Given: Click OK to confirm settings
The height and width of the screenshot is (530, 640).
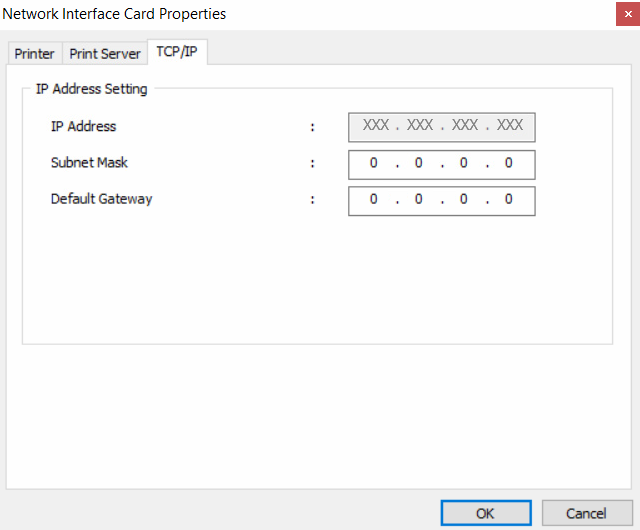Looking at the screenshot, I should tap(485, 513).
